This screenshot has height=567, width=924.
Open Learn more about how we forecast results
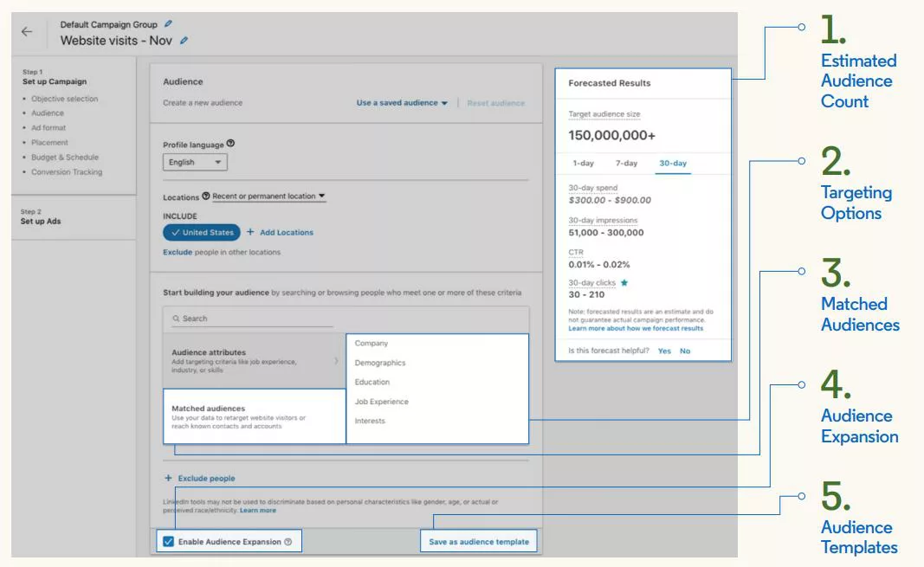click(636, 328)
